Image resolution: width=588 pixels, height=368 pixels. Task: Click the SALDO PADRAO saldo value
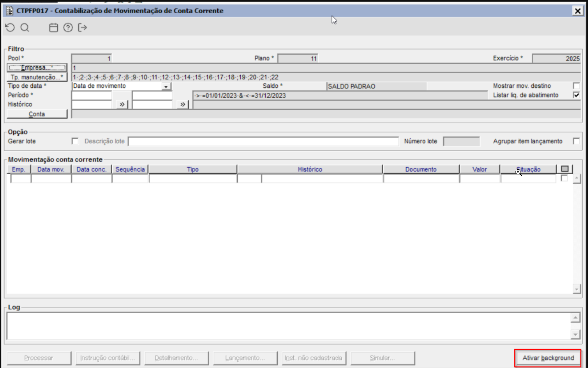click(x=376, y=86)
